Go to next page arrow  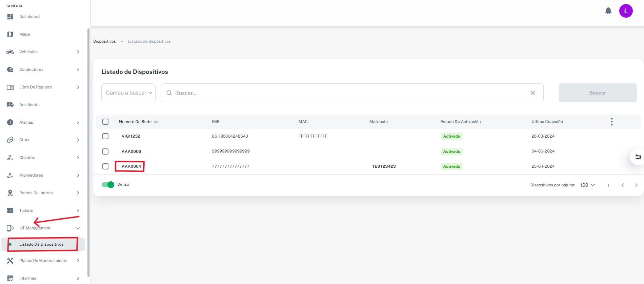point(636,185)
